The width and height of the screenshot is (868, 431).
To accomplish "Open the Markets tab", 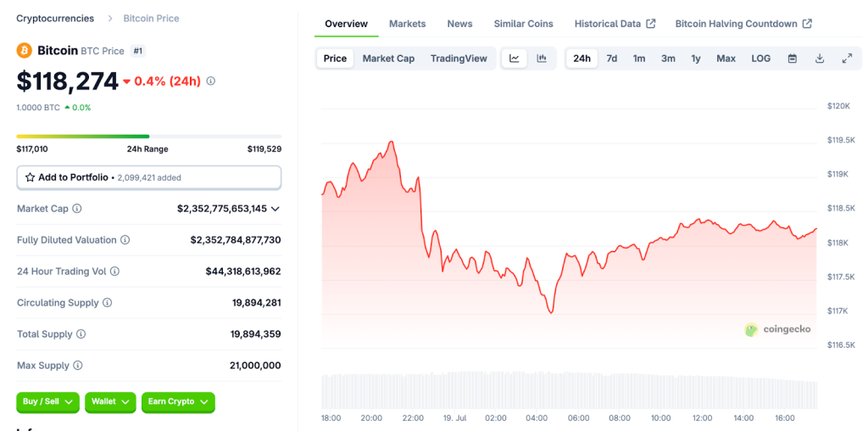I will [x=408, y=24].
